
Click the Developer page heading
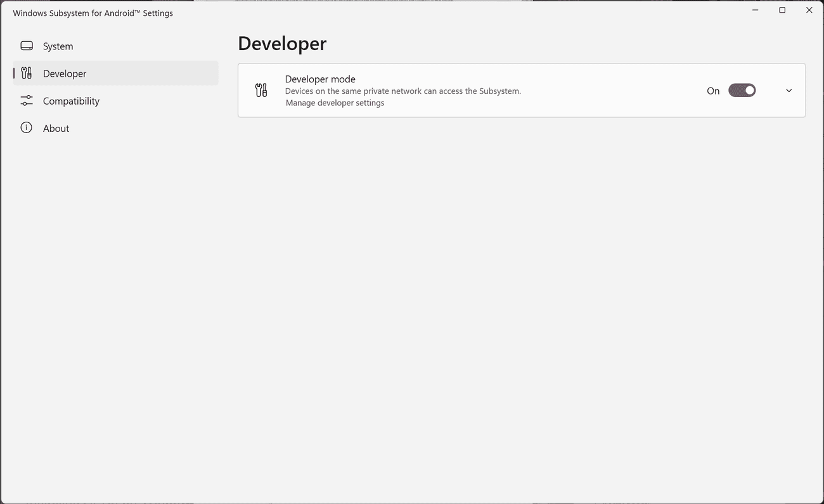(282, 43)
